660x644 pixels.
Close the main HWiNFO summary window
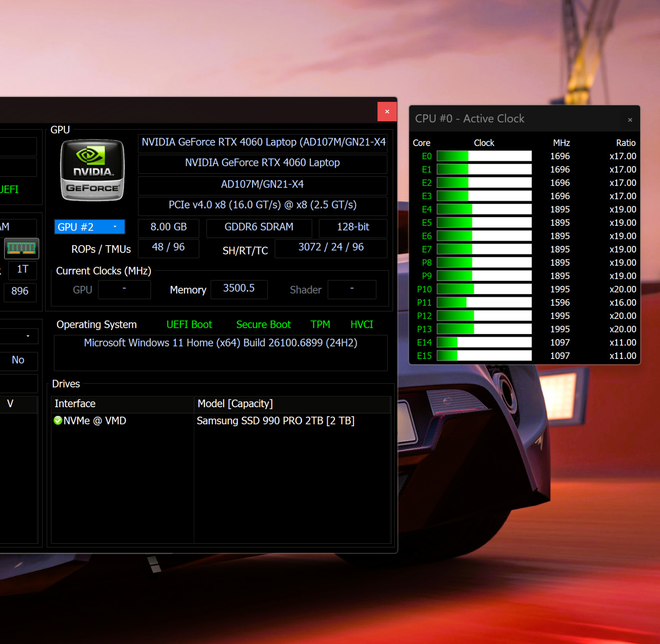pyautogui.click(x=387, y=111)
